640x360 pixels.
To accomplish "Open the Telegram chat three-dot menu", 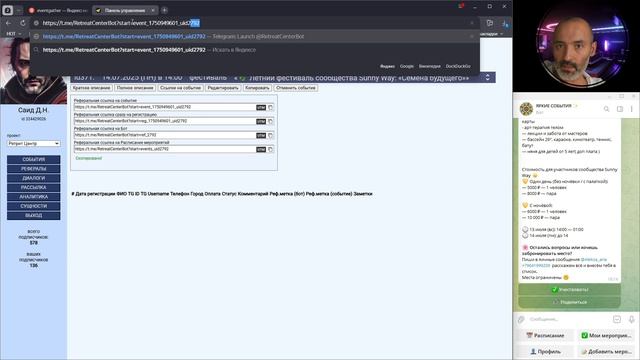I will click(631, 109).
